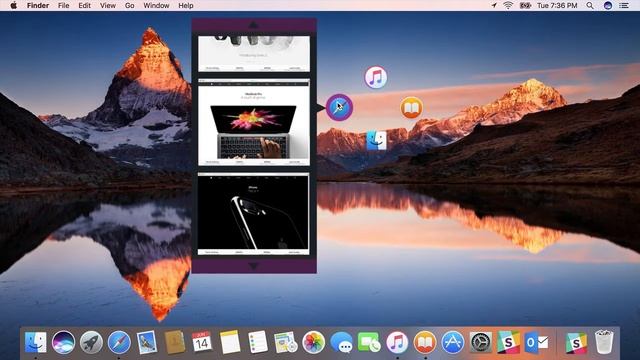
Task: Open the Apple menu
Action: pyautogui.click(x=13, y=5)
